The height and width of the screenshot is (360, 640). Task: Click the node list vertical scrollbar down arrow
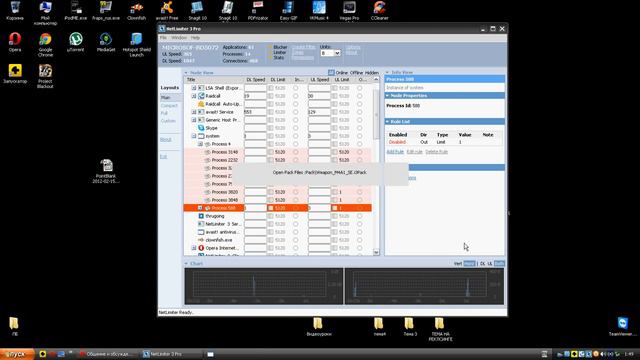376,252
